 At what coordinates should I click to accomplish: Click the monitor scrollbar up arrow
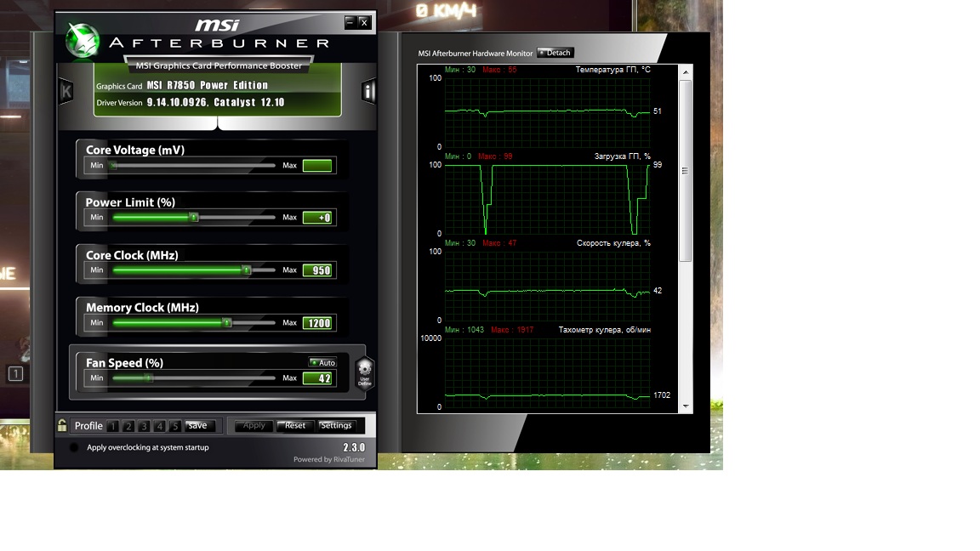point(686,71)
